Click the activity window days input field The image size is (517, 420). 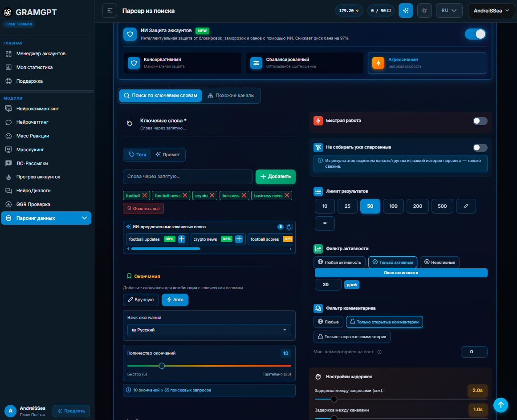click(x=328, y=285)
